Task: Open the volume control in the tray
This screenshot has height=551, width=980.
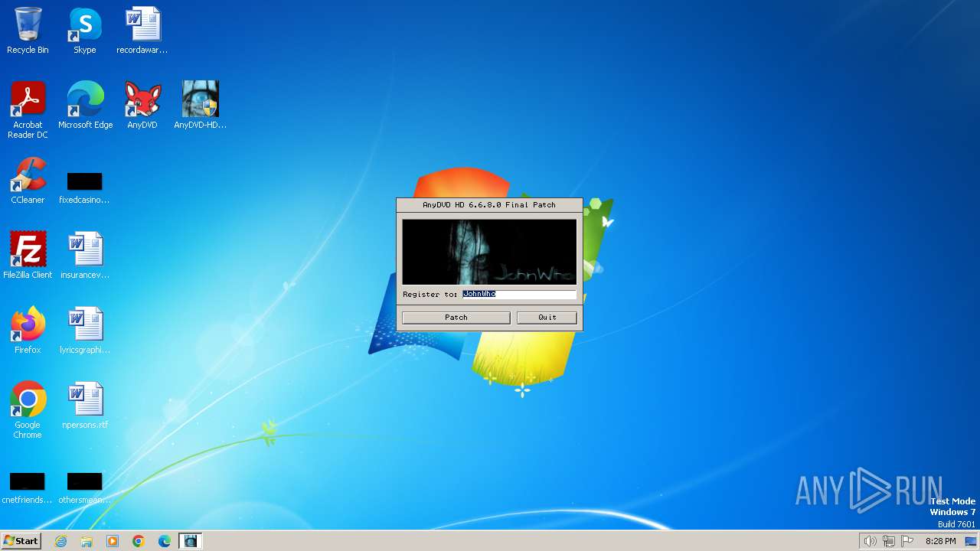Action: coord(870,541)
